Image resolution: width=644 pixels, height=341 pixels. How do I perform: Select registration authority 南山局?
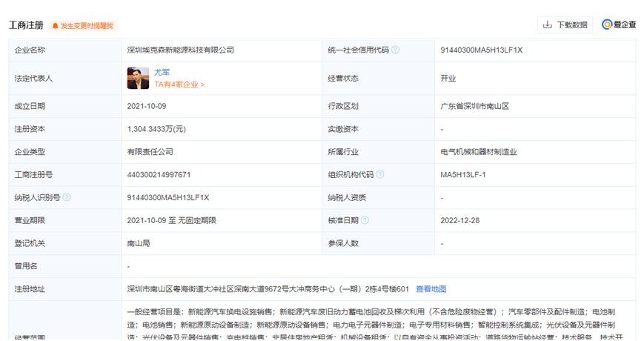pos(139,243)
